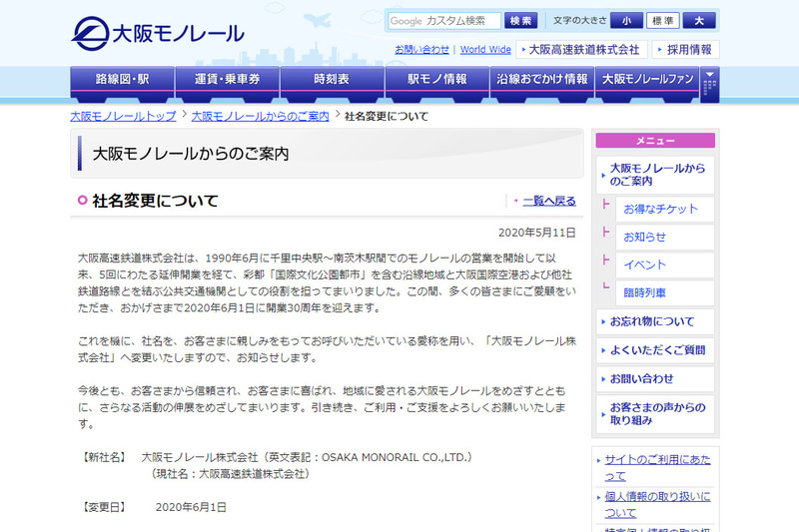Open sidebar item 臨時列車

coord(665,293)
